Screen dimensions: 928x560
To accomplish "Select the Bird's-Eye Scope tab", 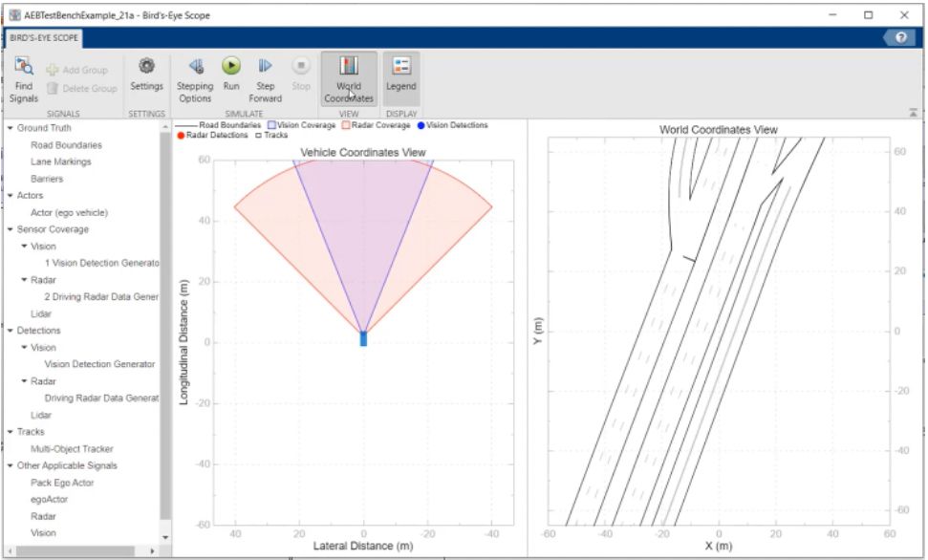I will pyautogui.click(x=45, y=39).
